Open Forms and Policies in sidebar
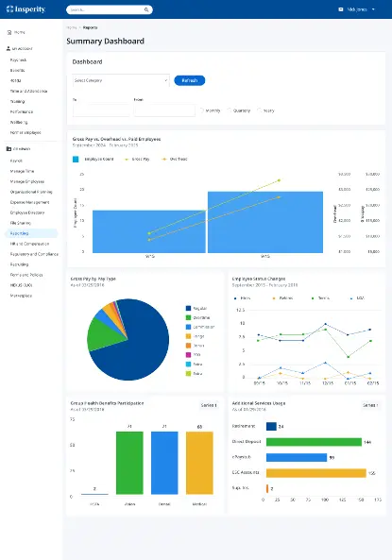The width and height of the screenshot is (392, 560). coord(26,275)
